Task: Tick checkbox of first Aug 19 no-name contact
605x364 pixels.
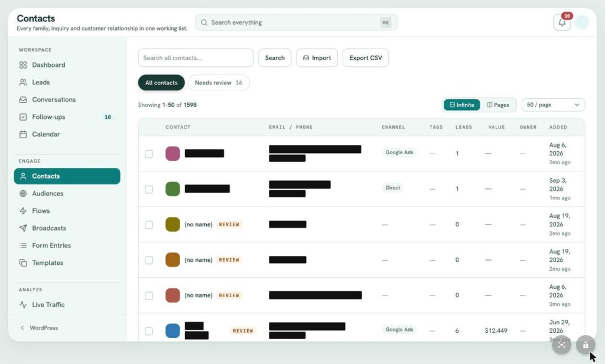Action: [149, 225]
